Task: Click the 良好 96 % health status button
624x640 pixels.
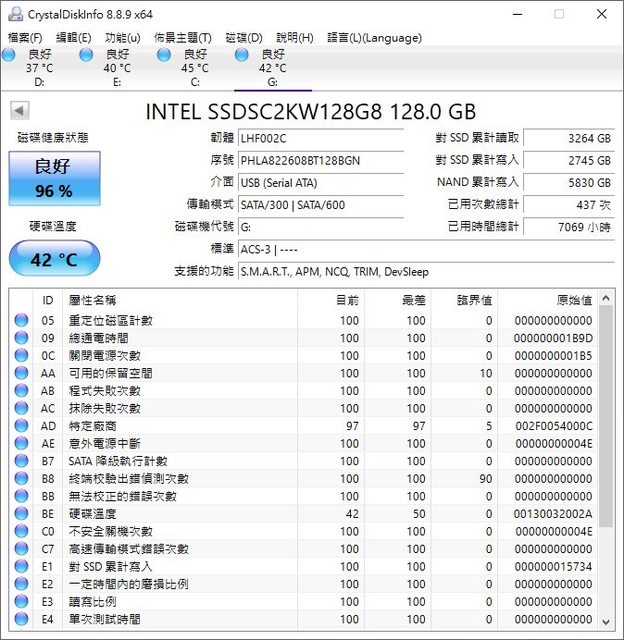Action: [x=54, y=178]
